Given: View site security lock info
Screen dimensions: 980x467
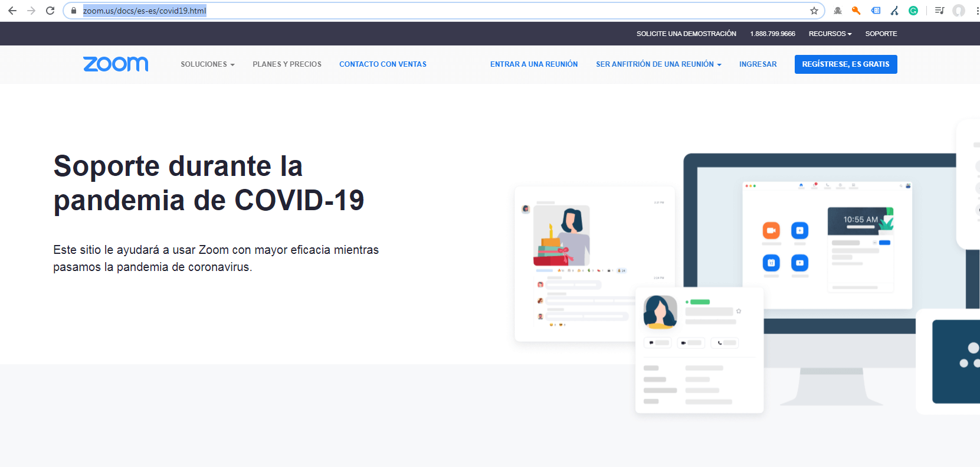Looking at the screenshot, I should click(74, 11).
